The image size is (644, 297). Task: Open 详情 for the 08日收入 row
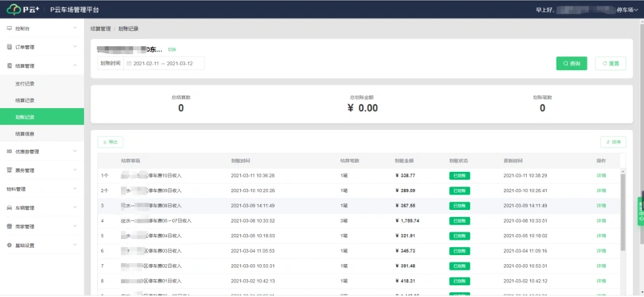coord(601,206)
